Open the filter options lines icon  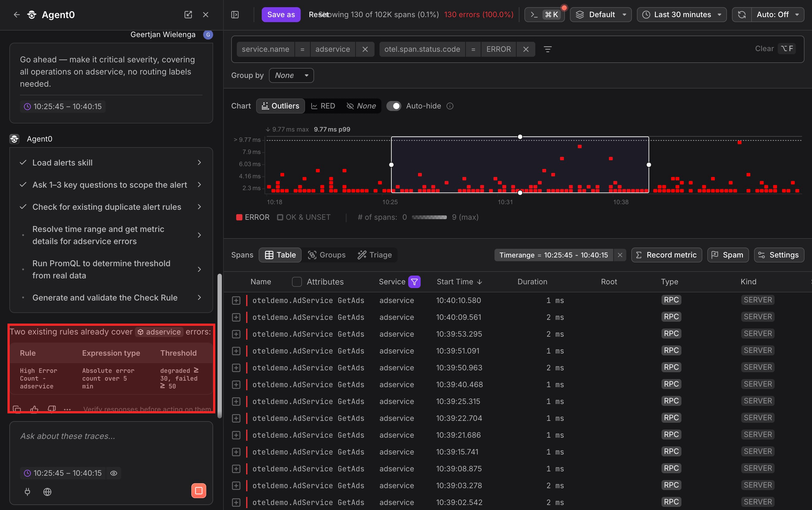[547, 49]
